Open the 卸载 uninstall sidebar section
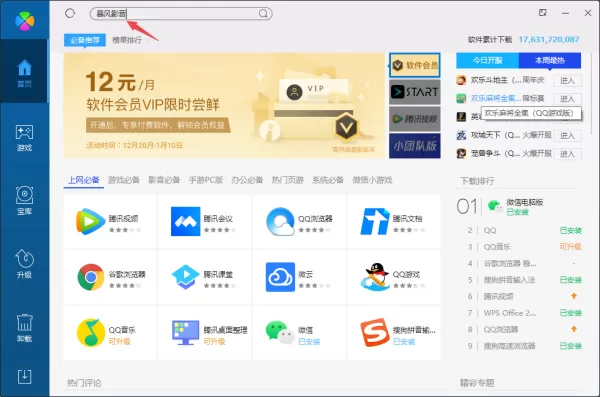The image size is (600, 397). 24,328
